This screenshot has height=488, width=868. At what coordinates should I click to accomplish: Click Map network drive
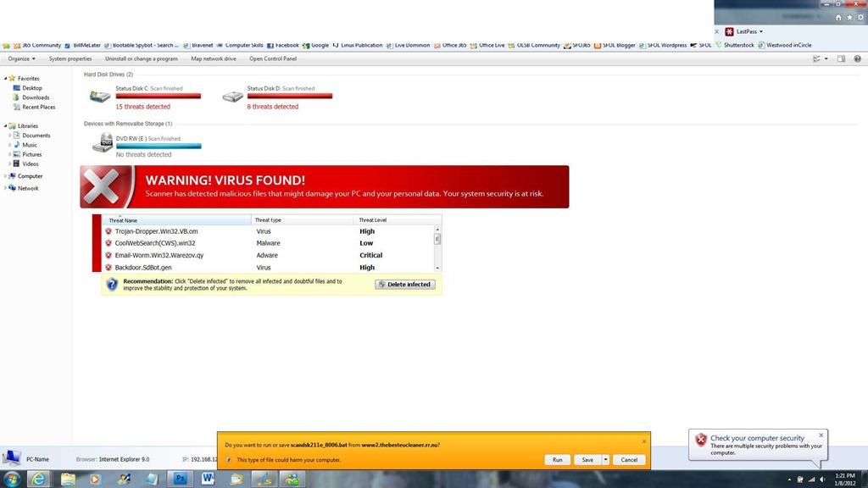pos(213,58)
